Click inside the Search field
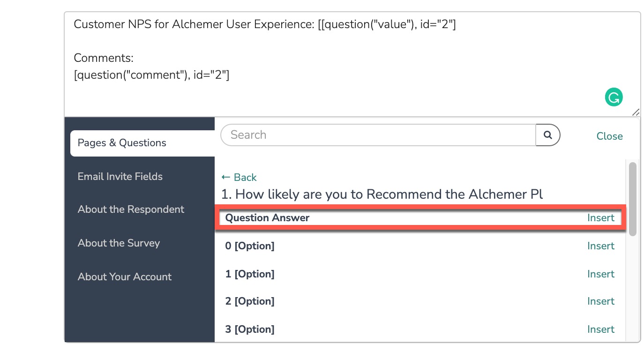Screen dimensions: 644x359 377,135
